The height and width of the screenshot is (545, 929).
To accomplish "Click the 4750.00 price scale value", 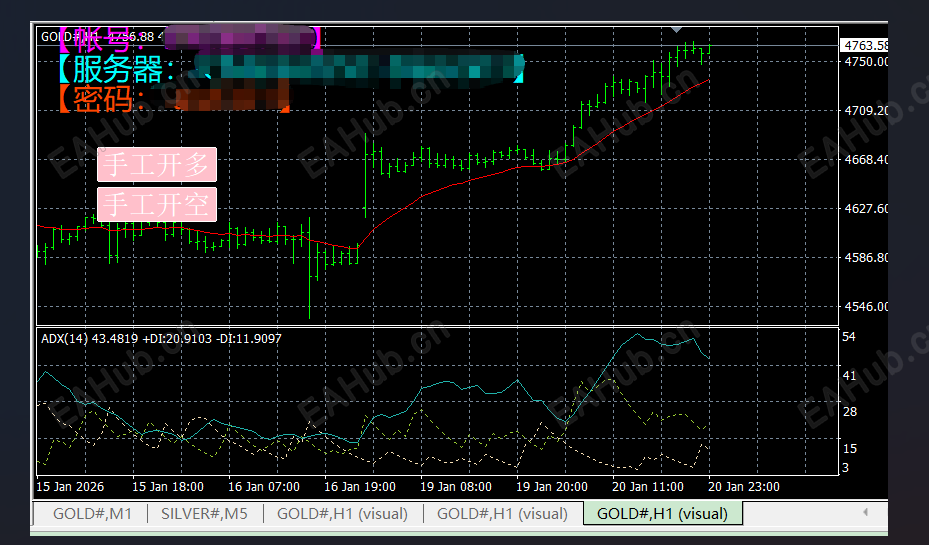I will click(x=866, y=62).
